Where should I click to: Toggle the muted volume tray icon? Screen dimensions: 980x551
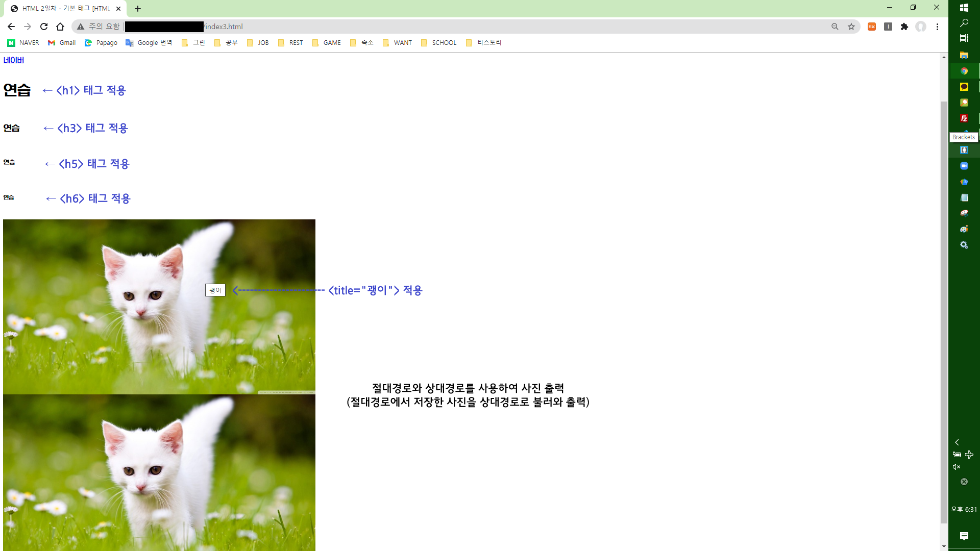[957, 467]
